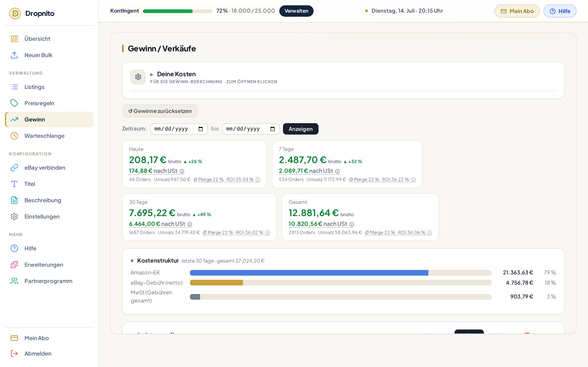Click the info icon next to 174,88 € nach USt
588x367 pixels.
(182, 171)
